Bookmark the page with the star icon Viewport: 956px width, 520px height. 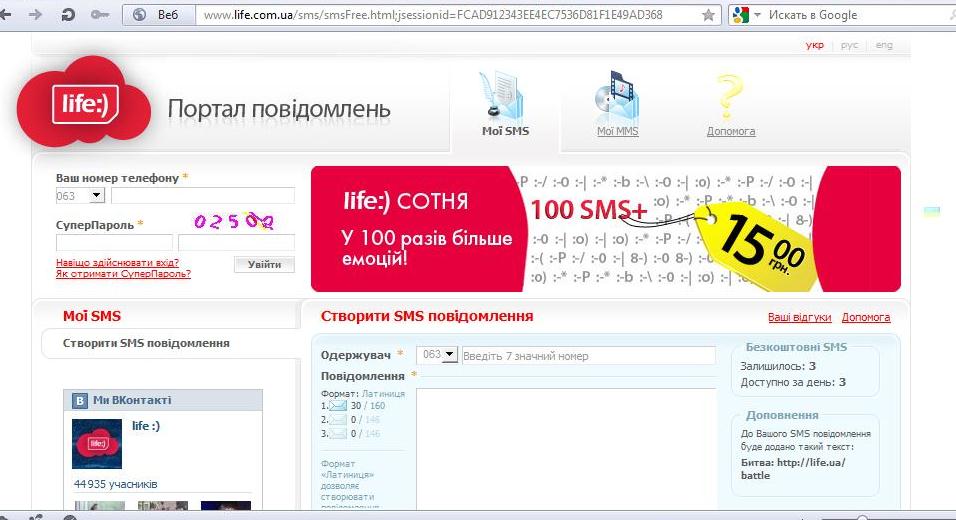tap(709, 15)
